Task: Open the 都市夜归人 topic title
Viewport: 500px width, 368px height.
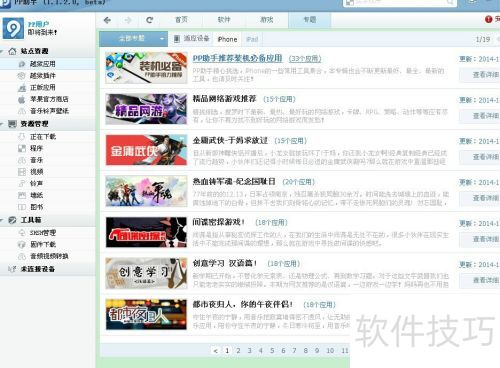Action: coord(243,304)
